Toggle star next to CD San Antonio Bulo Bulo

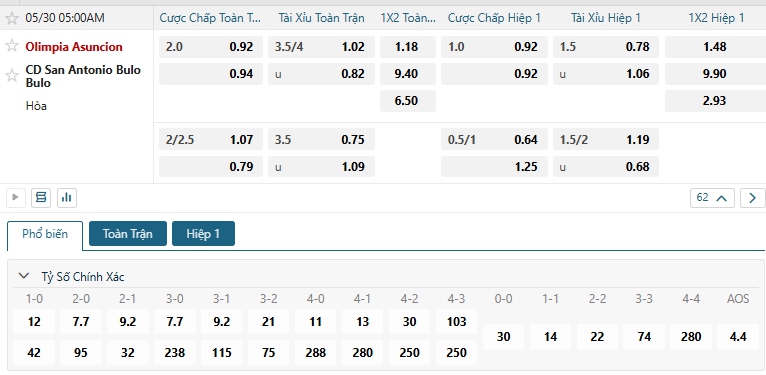12,75
